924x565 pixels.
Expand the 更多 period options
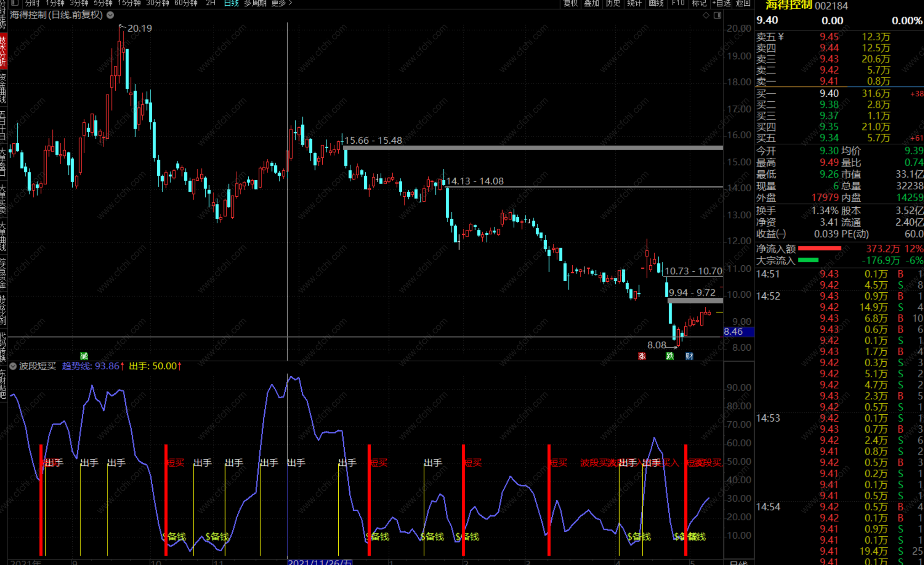(282, 3)
